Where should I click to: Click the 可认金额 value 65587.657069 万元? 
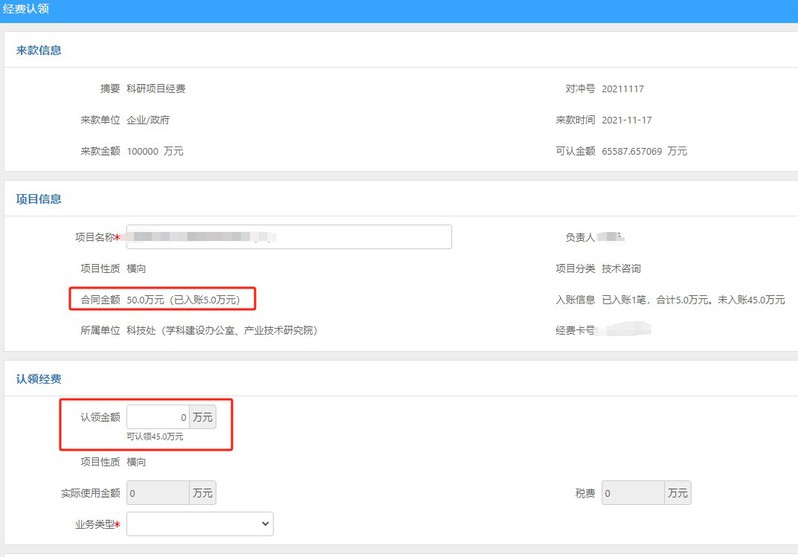[x=644, y=151]
